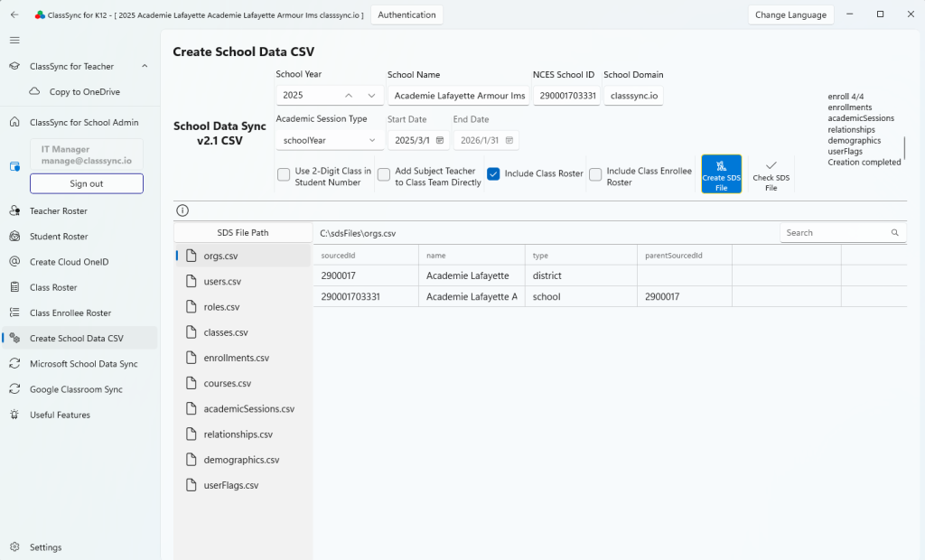Screen dimensions: 925x560
Task: Select academicSessions.csv file icon
Action: pyautogui.click(x=192, y=408)
